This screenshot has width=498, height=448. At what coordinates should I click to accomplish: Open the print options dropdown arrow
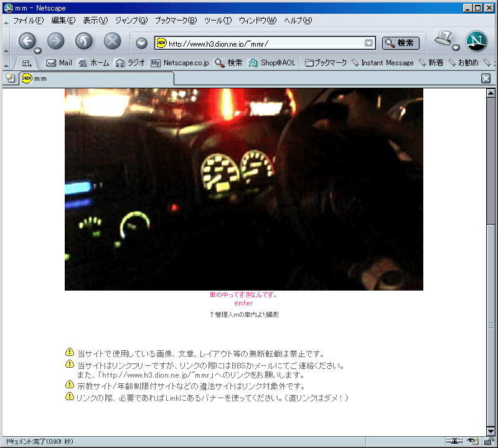(x=456, y=48)
